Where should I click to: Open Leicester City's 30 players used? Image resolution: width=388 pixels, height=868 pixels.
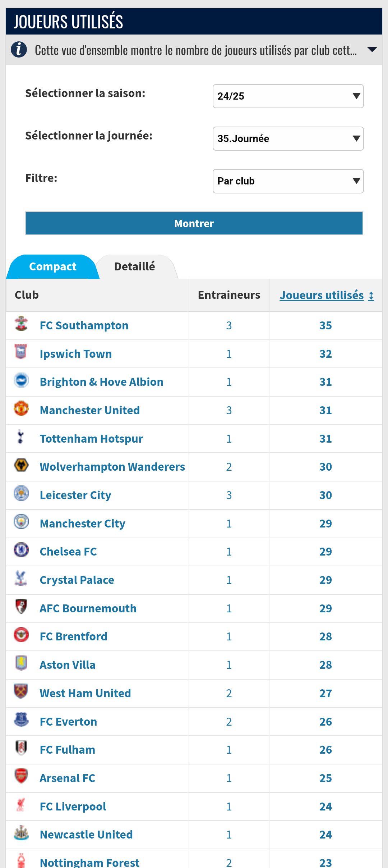(x=325, y=495)
